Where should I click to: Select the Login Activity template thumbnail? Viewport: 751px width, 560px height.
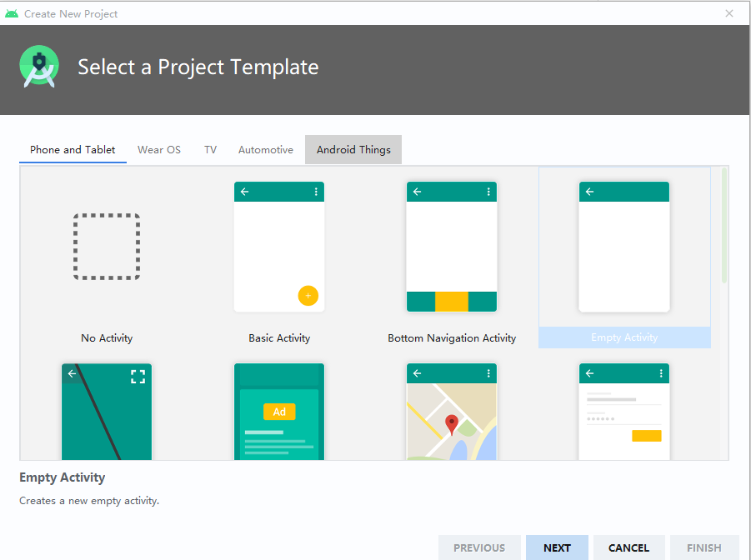pyautogui.click(x=624, y=412)
